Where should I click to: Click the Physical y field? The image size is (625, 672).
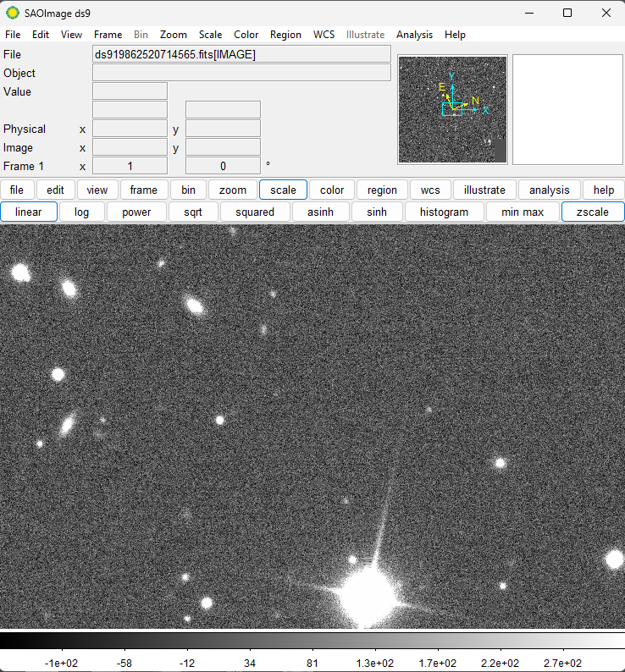tap(223, 129)
